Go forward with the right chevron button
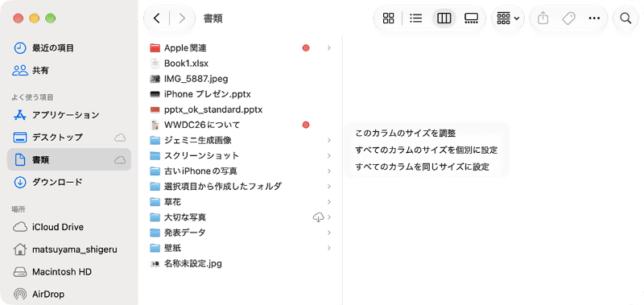The height and width of the screenshot is (305, 644). point(183,19)
